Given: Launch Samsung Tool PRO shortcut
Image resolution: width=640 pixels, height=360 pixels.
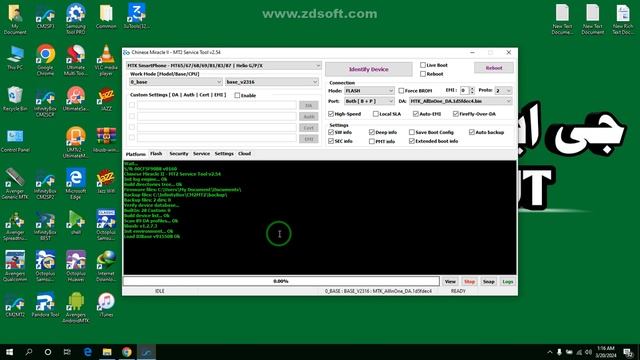Looking at the screenshot, I should [76, 18].
